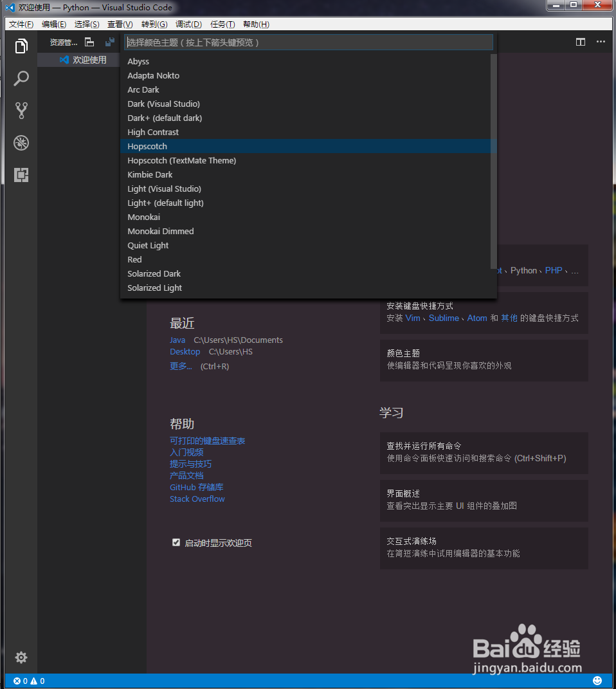
Task: Open the 帮助(H) menu
Action: coord(257,24)
